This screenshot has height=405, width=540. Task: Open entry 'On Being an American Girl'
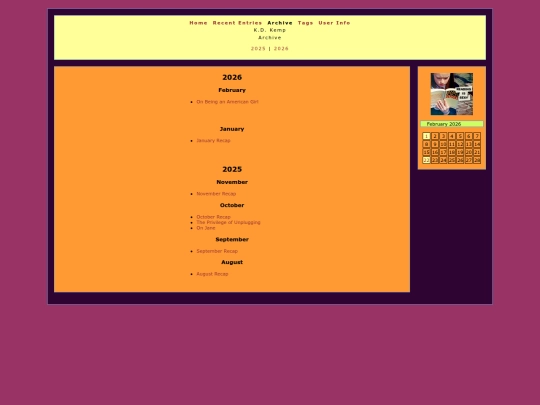tap(227, 102)
